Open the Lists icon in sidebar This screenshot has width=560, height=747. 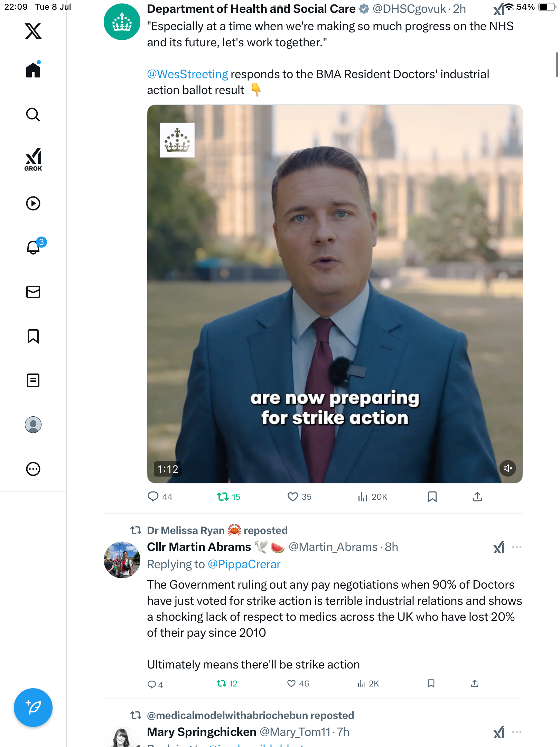click(33, 380)
